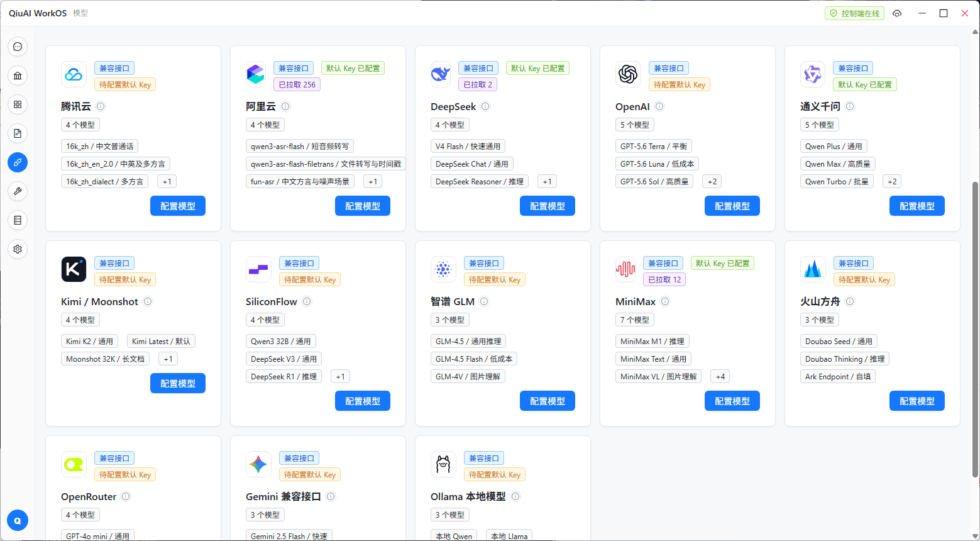Click the MiniMax waveform logo
This screenshot has height=541, width=980.
625,269
